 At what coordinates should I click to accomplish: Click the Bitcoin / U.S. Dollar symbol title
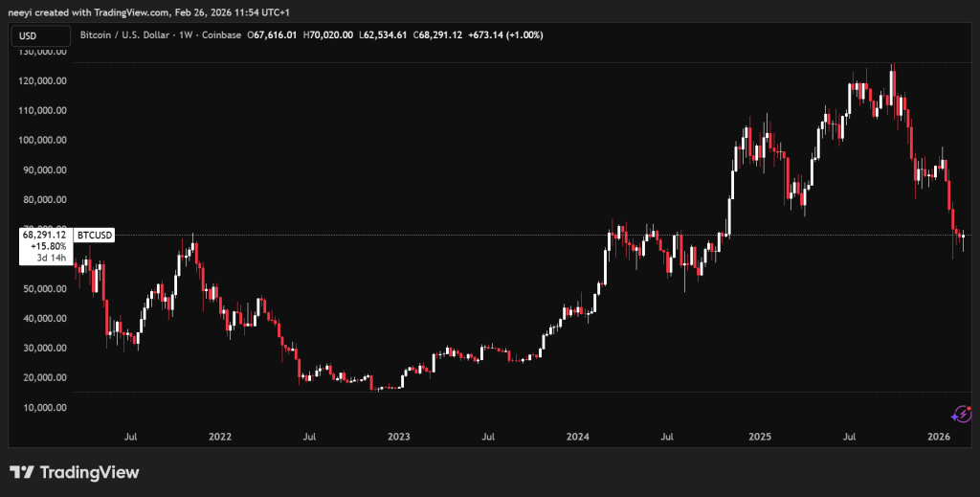click(x=134, y=35)
